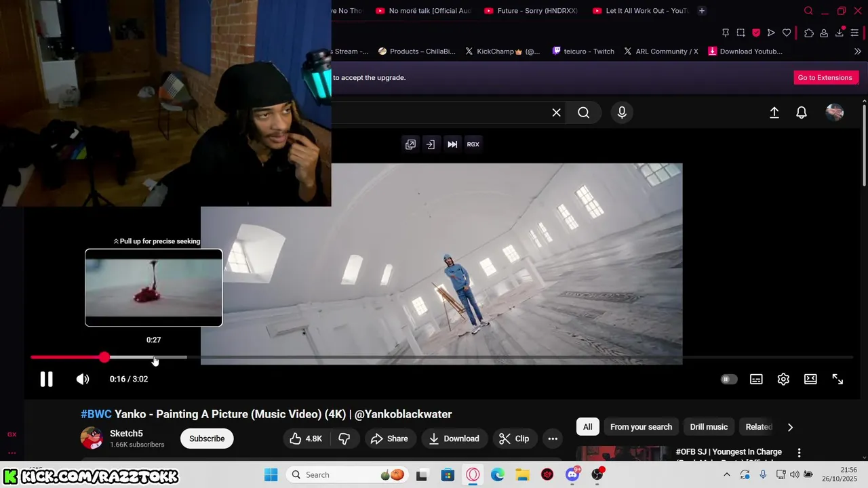
Task: Open a new browser tab with plus
Action: click(x=702, y=11)
